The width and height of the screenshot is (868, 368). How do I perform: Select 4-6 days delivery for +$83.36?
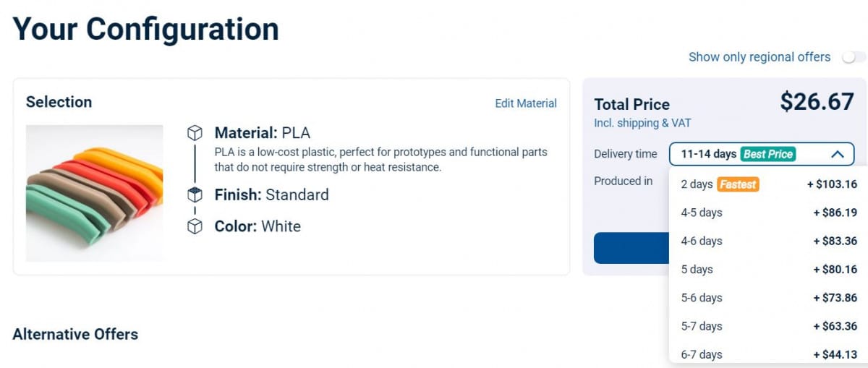[769, 241]
